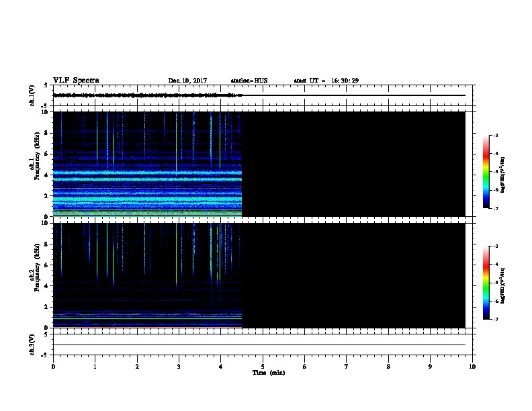Click the ch.1 waveform trace in the top panel
This screenshot has height=411, width=532.
point(148,95)
